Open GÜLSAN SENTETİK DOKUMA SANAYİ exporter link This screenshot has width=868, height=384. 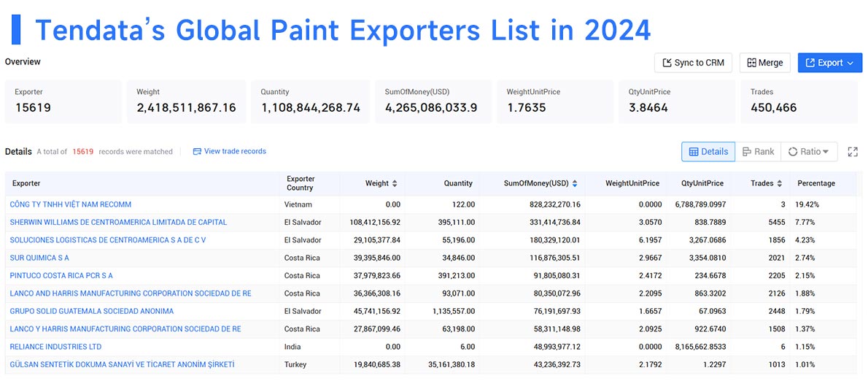tap(122, 364)
